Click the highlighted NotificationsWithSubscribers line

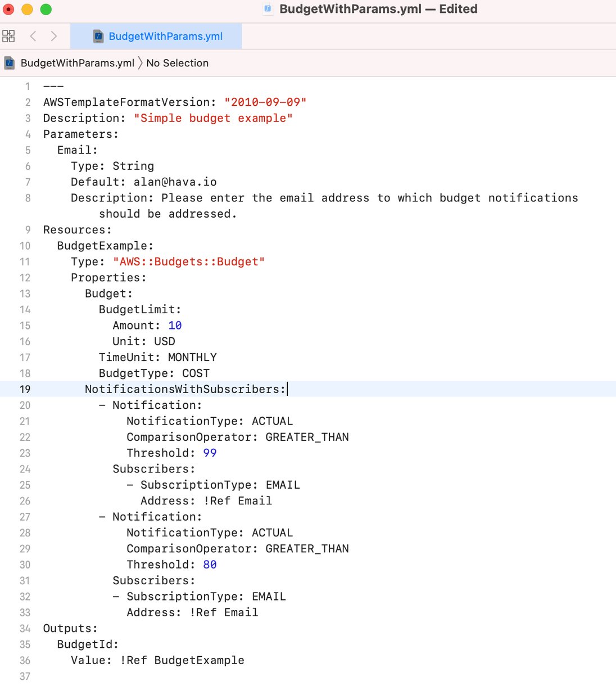point(185,389)
